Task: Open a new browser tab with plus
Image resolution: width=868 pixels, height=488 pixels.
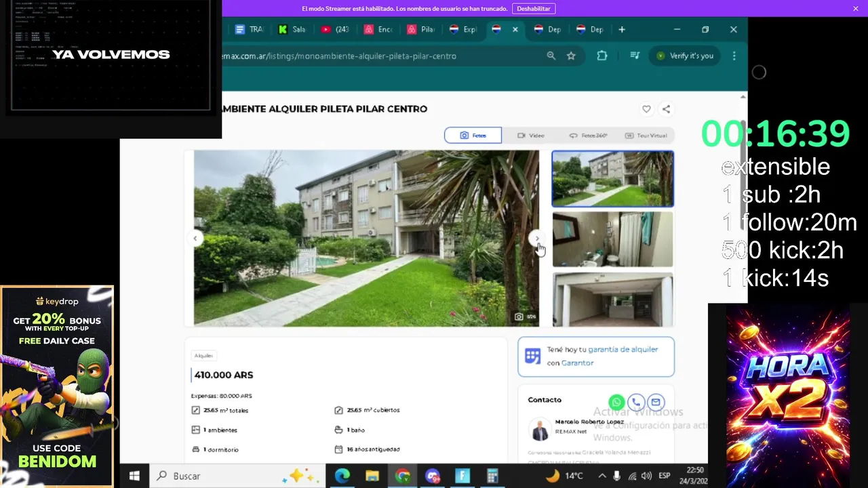Action: coord(622,29)
